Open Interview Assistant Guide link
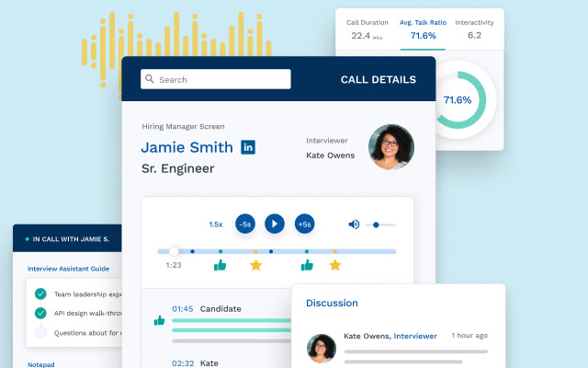 pos(68,269)
